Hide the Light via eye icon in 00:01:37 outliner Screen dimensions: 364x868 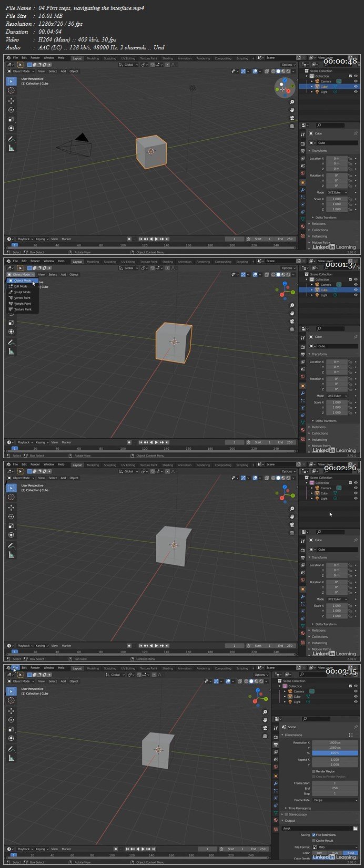356,295
